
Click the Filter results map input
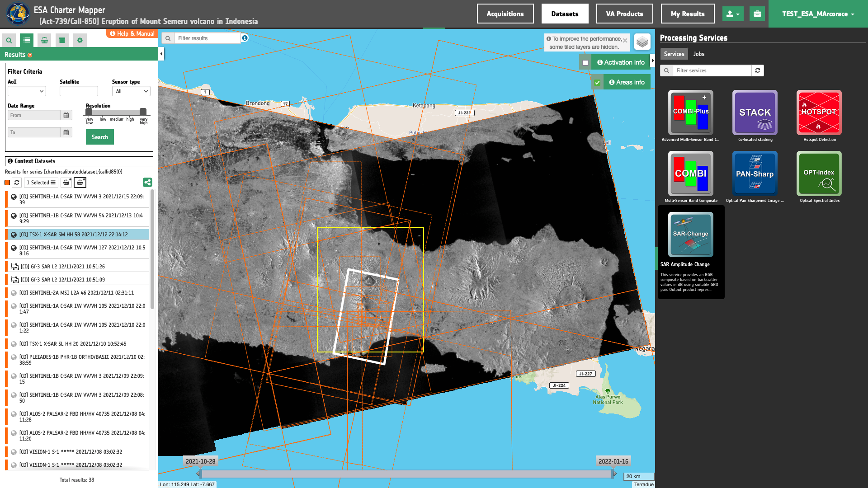pos(207,38)
